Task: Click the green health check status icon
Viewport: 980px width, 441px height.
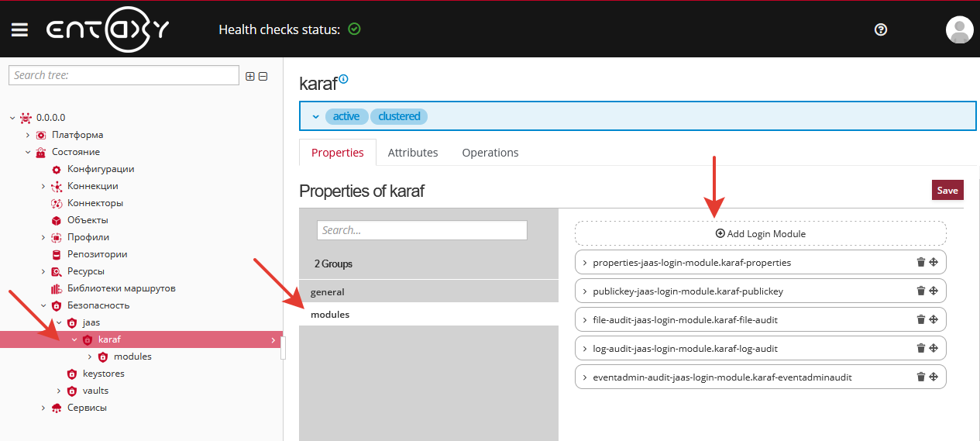Action: (354, 29)
